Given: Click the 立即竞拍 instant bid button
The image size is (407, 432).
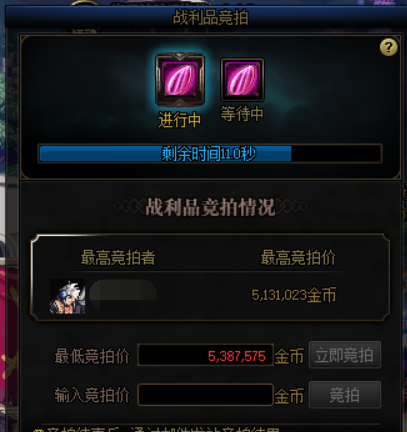Looking at the screenshot, I should coord(345,355).
